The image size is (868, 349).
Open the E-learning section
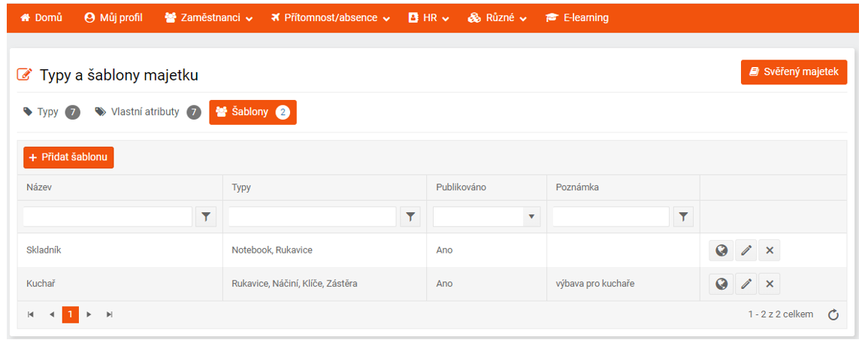pos(577,18)
